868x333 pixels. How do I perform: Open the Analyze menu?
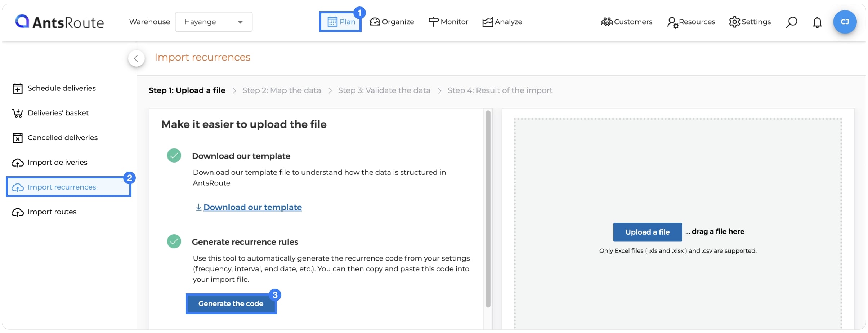point(502,22)
